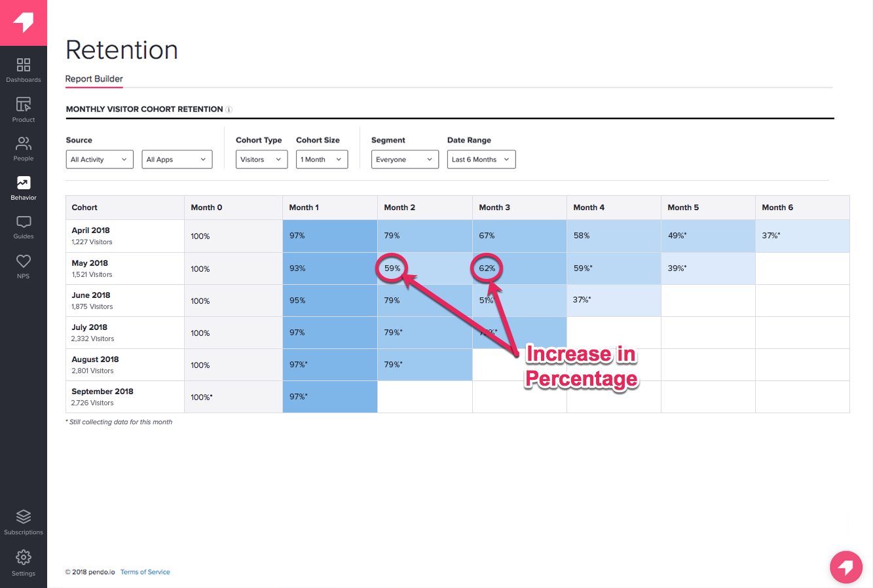Screen dimensions: 873x588
Task: Click July 2018 Month 2 cell 79%*
Action: [425, 333]
